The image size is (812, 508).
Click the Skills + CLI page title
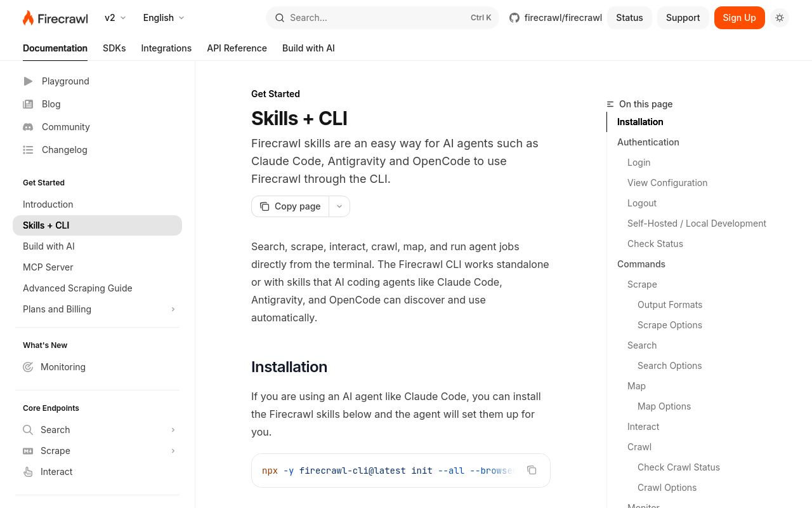point(299,118)
